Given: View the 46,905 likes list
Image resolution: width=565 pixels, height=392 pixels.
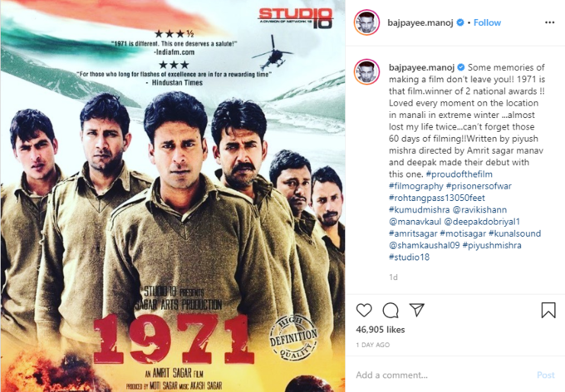Looking at the screenshot, I should point(381,330).
